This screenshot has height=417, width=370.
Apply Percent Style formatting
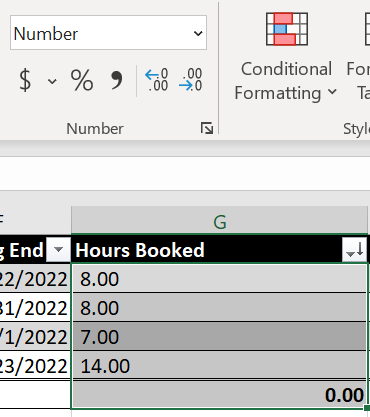82,80
